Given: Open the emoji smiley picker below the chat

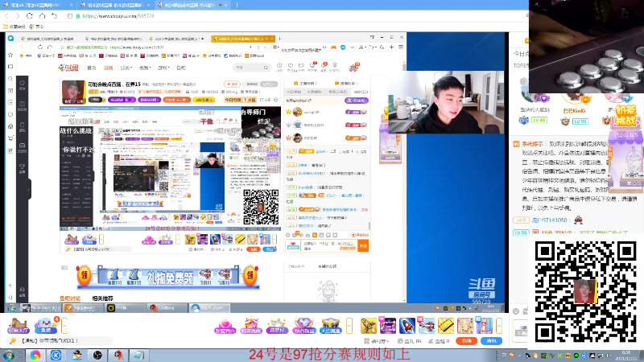Looking at the screenshot, I should click(x=516, y=311).
